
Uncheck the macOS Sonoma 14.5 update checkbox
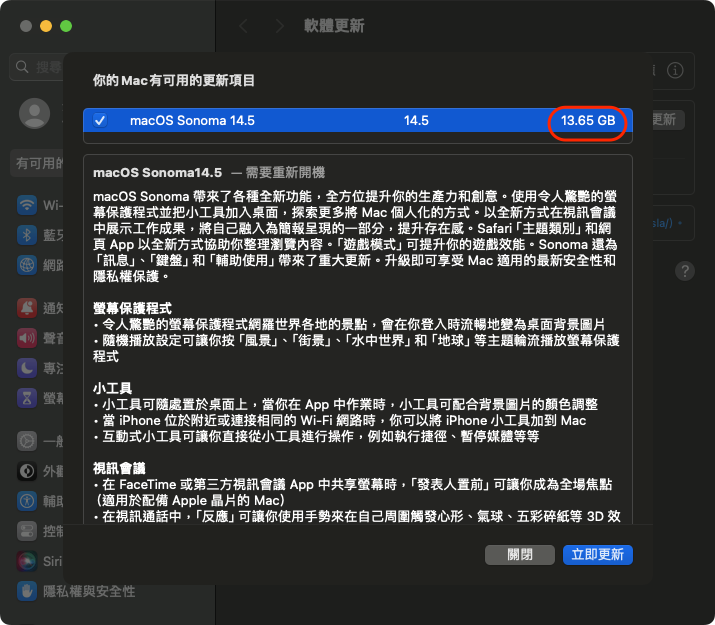pos(100,121)
